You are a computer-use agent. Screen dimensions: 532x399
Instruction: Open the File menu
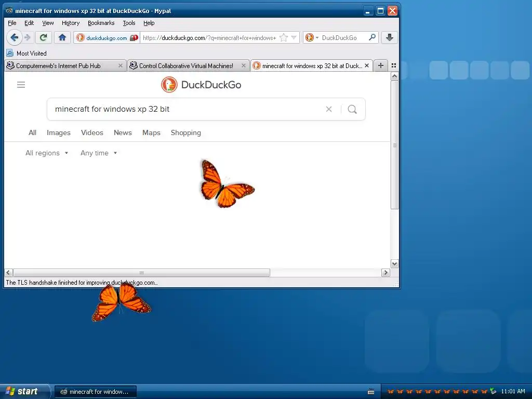point(12,23)
